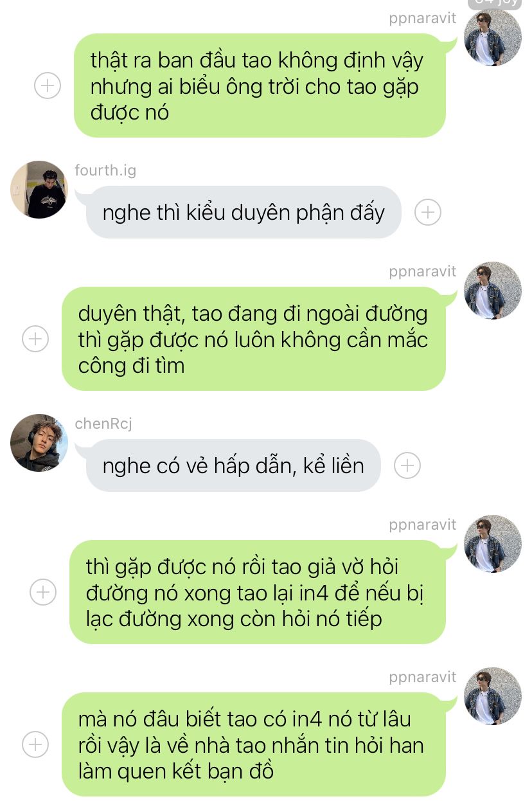
Task: Open chenRcj profile avatar
Action: coord(39,443)
